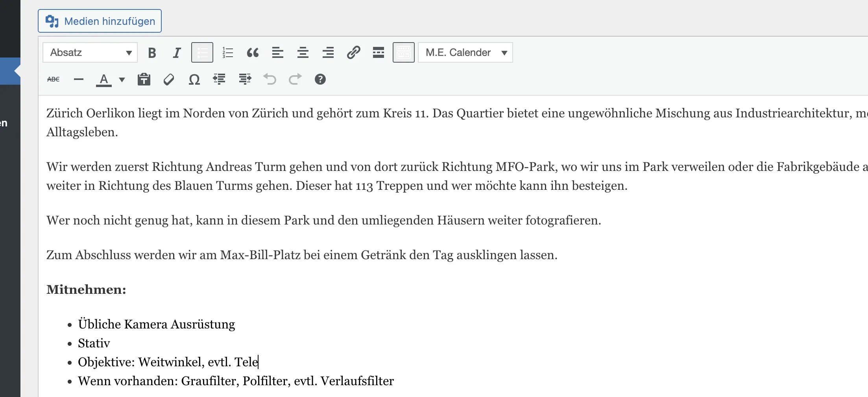Toggle the numbered list button
This screenshot has height=397, width=868.
point(227,52)
